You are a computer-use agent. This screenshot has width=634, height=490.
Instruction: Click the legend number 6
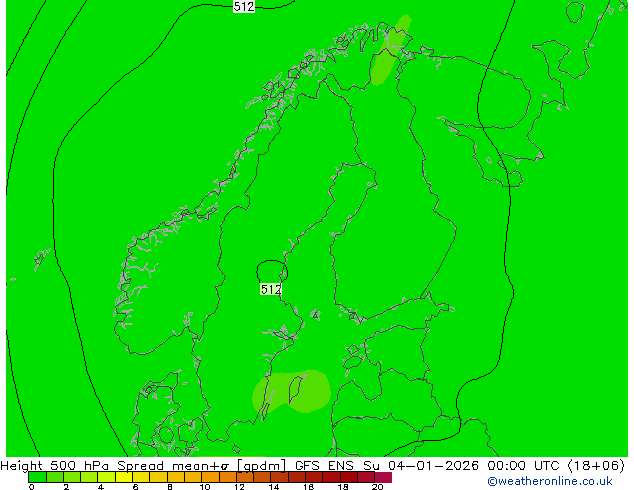click(x=135, y=487)
